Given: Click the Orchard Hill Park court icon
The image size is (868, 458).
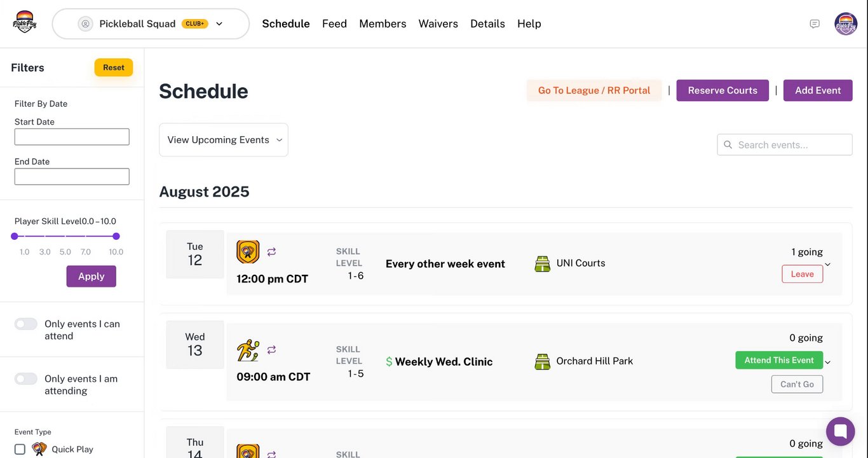Looking at the screenshot, I should point(542,361).
